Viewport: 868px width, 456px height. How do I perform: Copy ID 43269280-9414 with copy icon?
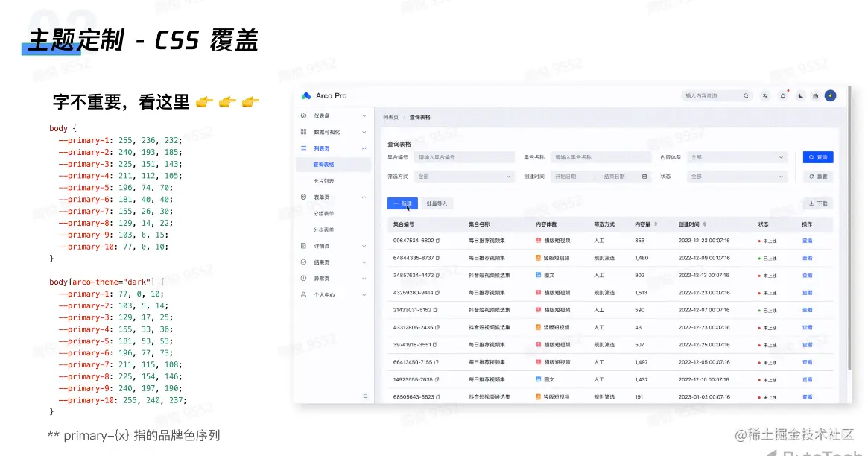pyautogui.click(x=437, y=293)
